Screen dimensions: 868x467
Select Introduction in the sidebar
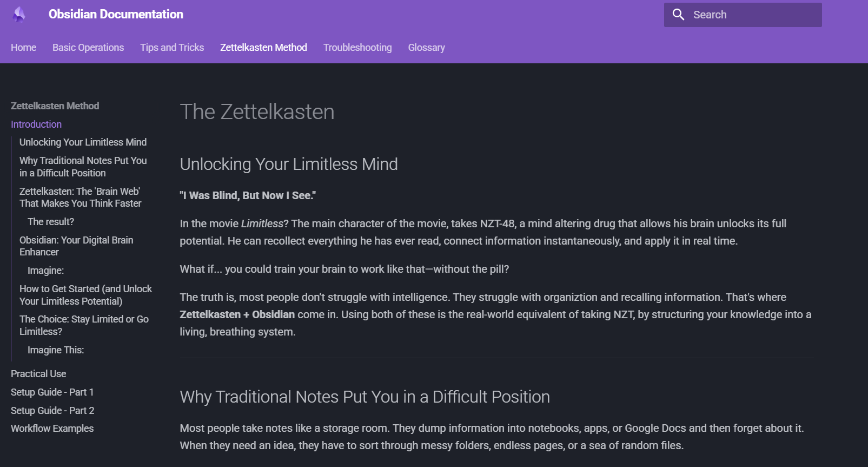(x=36, y=124)
